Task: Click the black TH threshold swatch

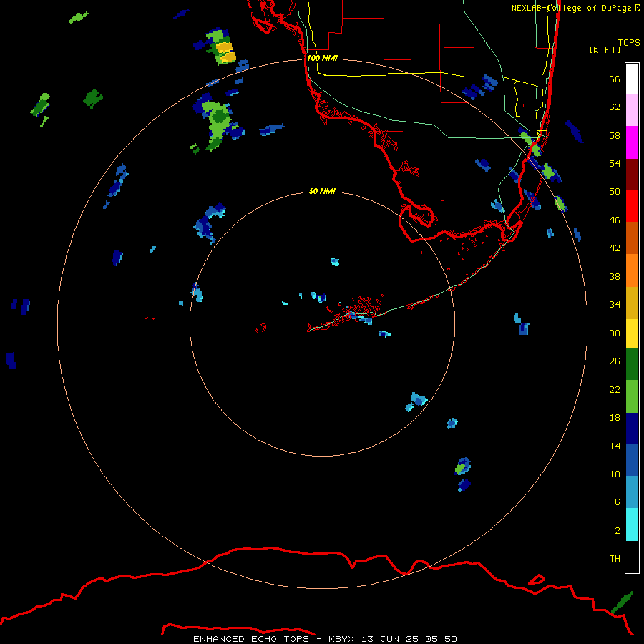Action: click(632, 557)
